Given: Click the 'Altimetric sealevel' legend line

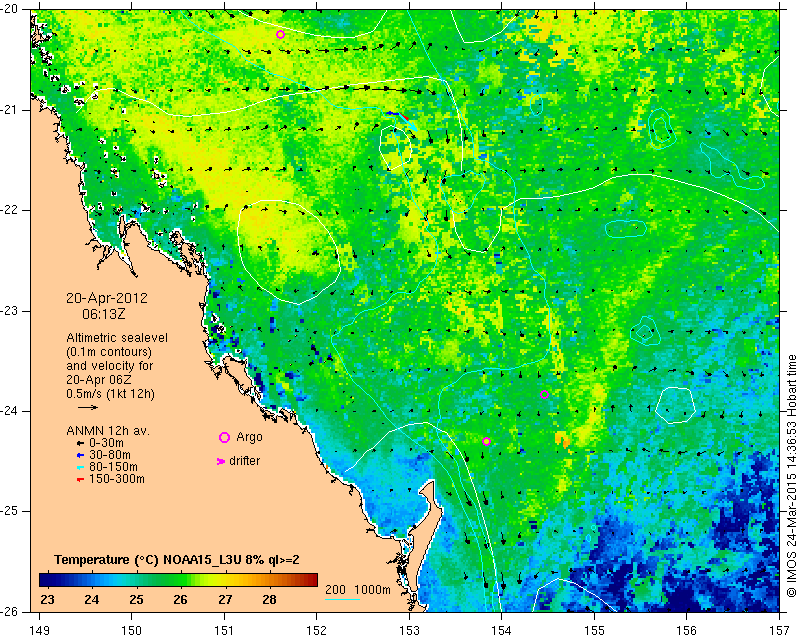Looking at the screenshot, I should 117,338.
